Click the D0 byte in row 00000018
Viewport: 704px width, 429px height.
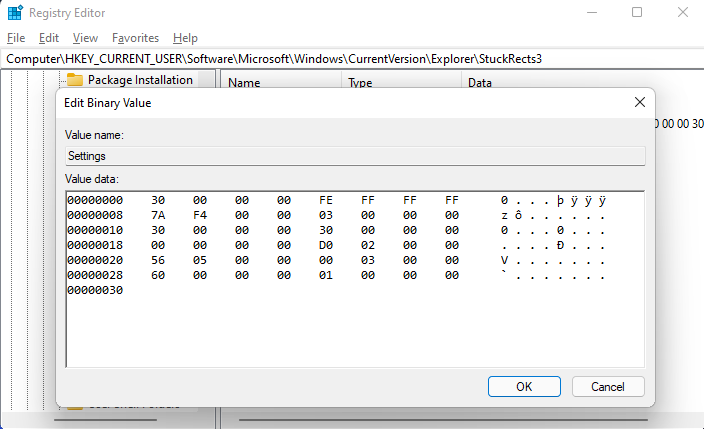pos(326,245)
